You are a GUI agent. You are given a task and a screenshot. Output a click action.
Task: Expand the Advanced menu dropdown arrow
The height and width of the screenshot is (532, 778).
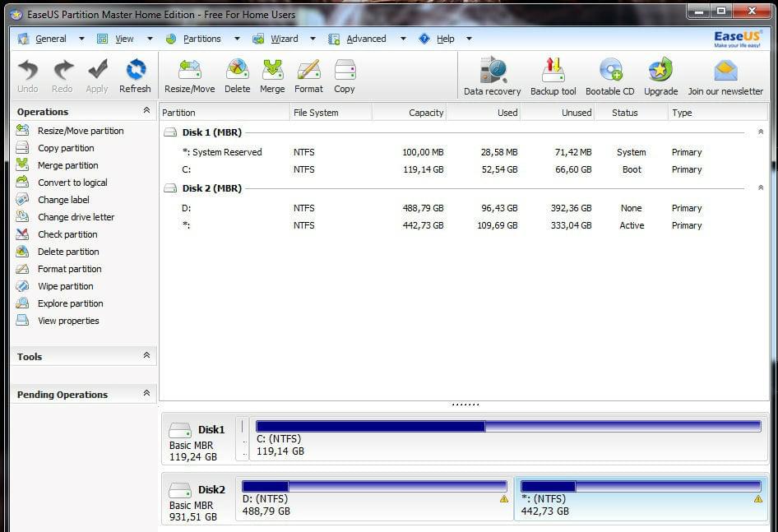(x=403, y=39)
